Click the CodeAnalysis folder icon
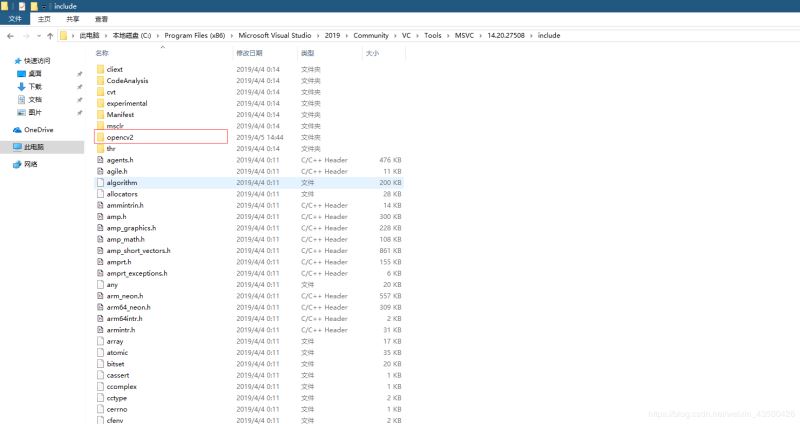 tap(101, 81)
